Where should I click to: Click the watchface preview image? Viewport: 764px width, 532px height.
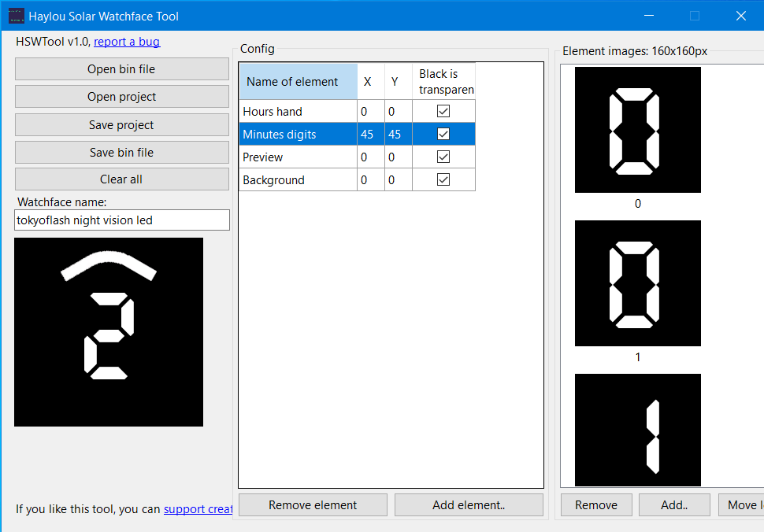point(109,332)
